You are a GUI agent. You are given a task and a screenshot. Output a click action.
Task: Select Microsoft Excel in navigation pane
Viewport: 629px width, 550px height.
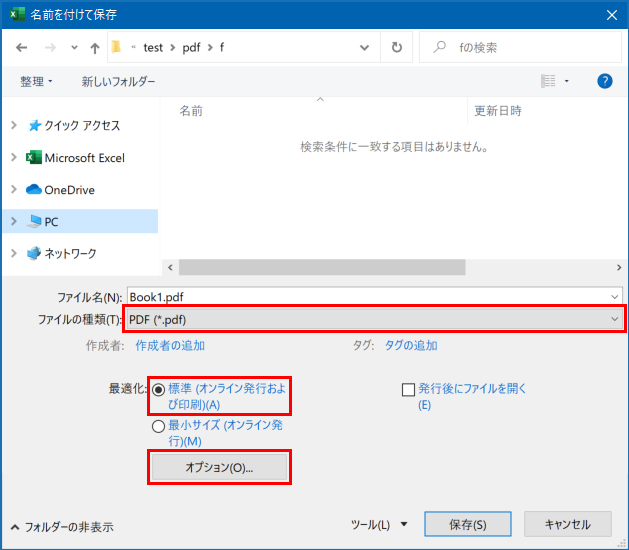(x=84, y=158)
